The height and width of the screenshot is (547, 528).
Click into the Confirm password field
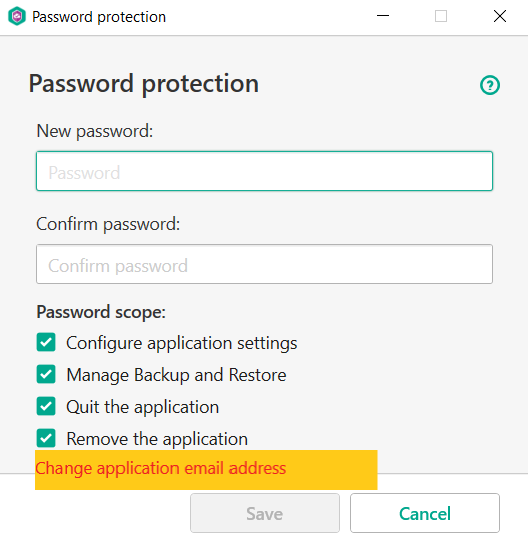(x=264, y=264)
